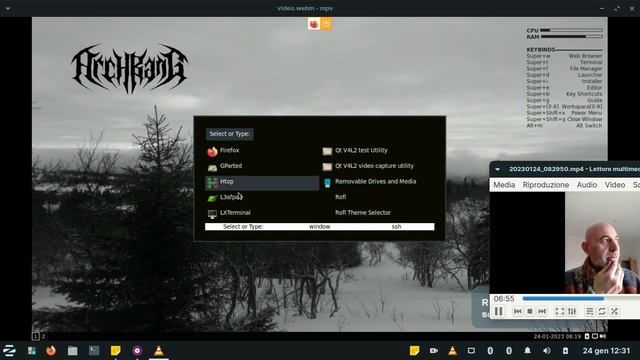The height and width of the screenshot is (360, 640).
Task: Open the first Bluetooth tray icon
Action: pyautogui.click(x=490, y=351)
